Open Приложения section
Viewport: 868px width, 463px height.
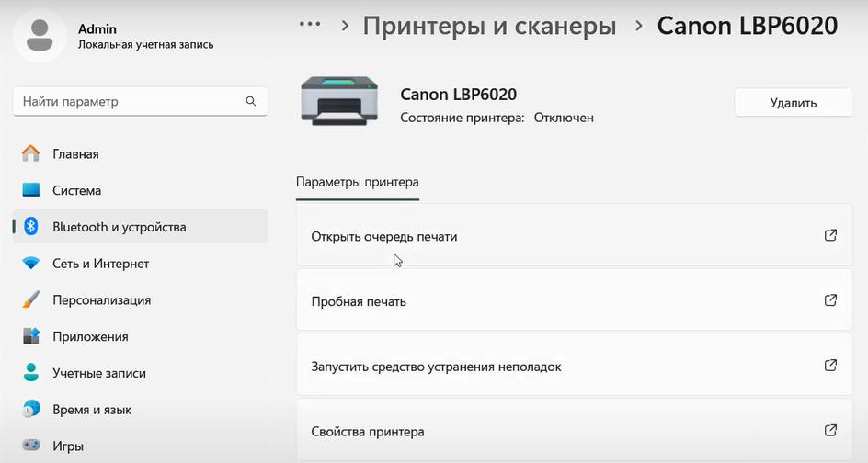140,336
